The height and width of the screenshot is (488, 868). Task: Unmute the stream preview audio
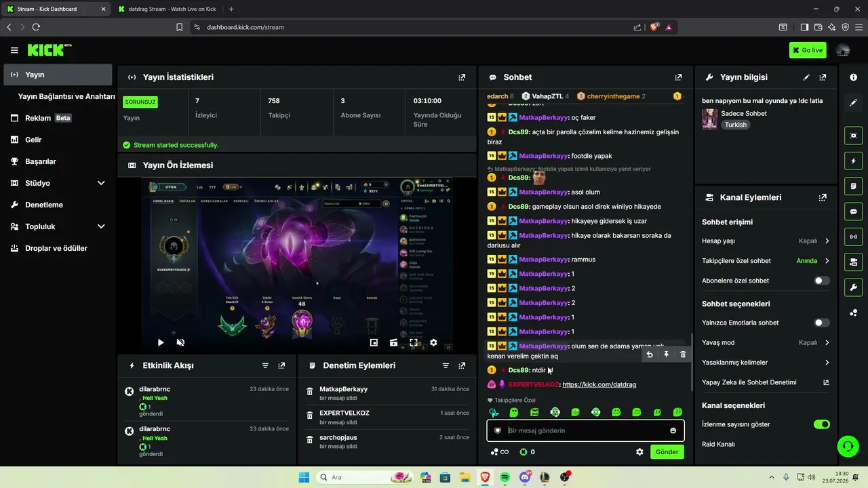coord(180,343)
